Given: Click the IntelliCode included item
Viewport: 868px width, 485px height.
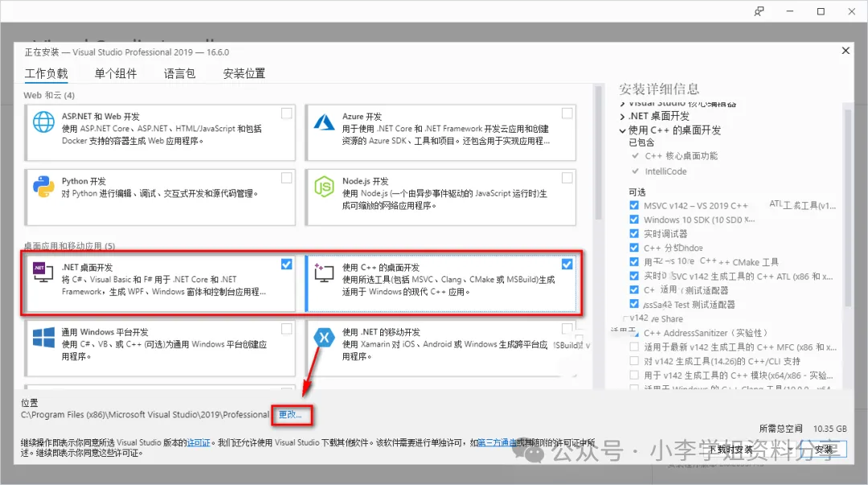Looking at the screenshot, I should tap(665, 171).
